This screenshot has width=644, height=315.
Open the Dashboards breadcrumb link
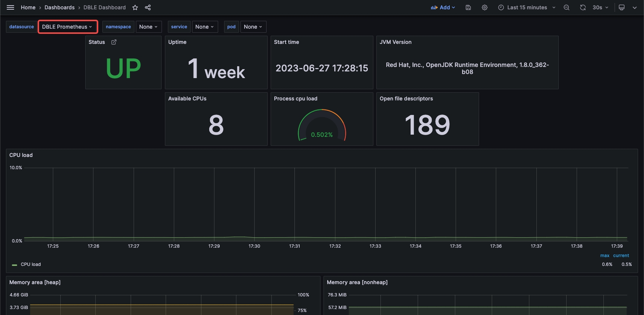tap(60, 7)
